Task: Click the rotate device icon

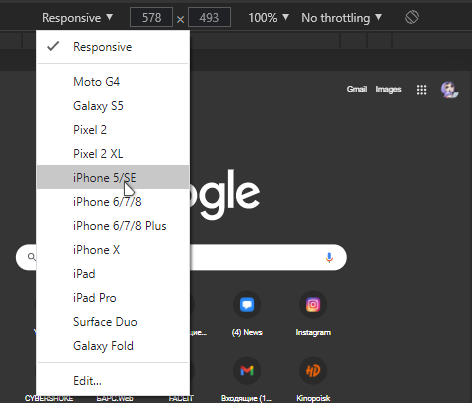Action: click(x=412, y=17)
